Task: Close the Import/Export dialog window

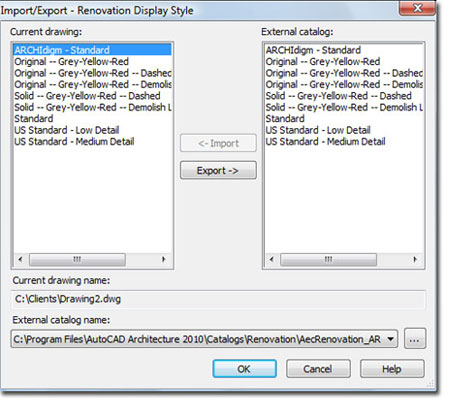Action: coord(417,7)
